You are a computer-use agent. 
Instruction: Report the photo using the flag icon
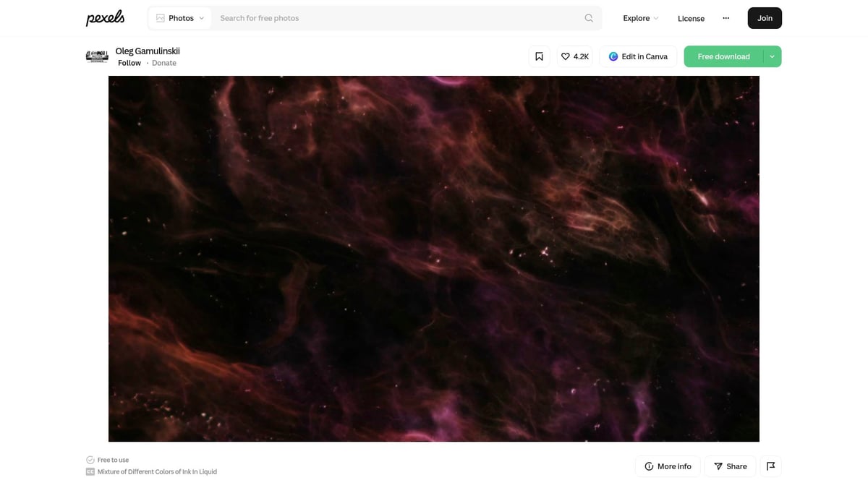[x=770, y=466]
